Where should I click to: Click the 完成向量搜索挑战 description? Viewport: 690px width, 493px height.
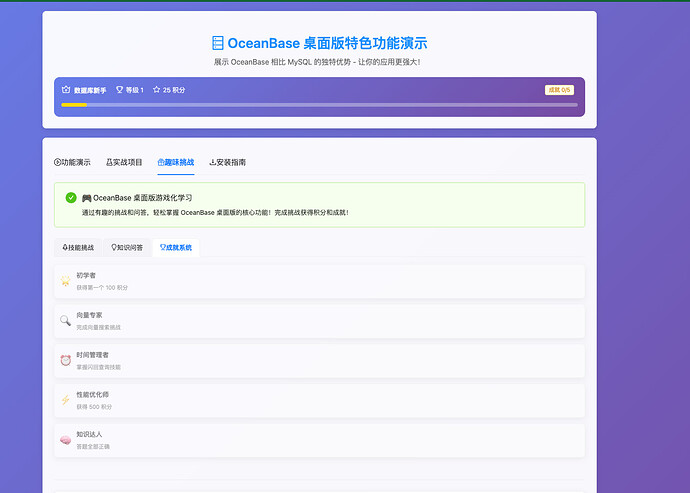pyautogui.click(x=99, y=327)
